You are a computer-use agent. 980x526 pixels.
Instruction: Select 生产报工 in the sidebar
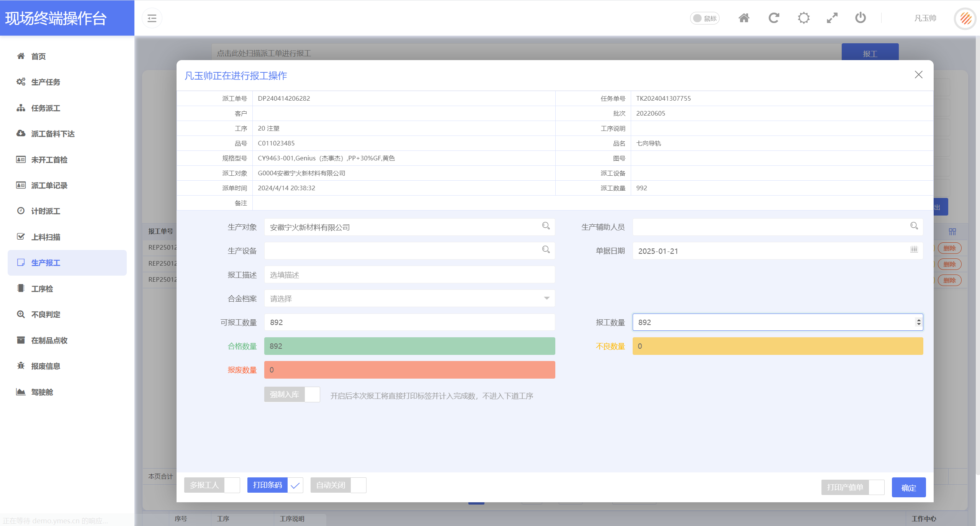[67, 263]
